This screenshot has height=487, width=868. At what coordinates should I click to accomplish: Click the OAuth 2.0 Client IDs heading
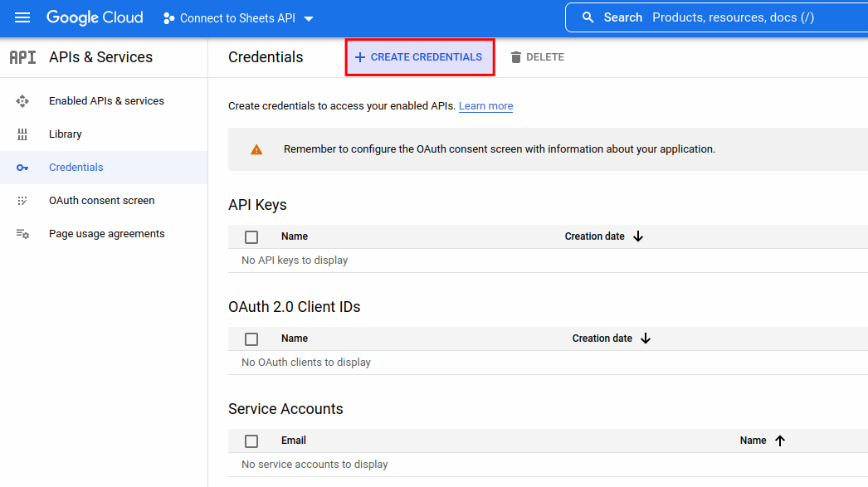[x=294, y=307]
